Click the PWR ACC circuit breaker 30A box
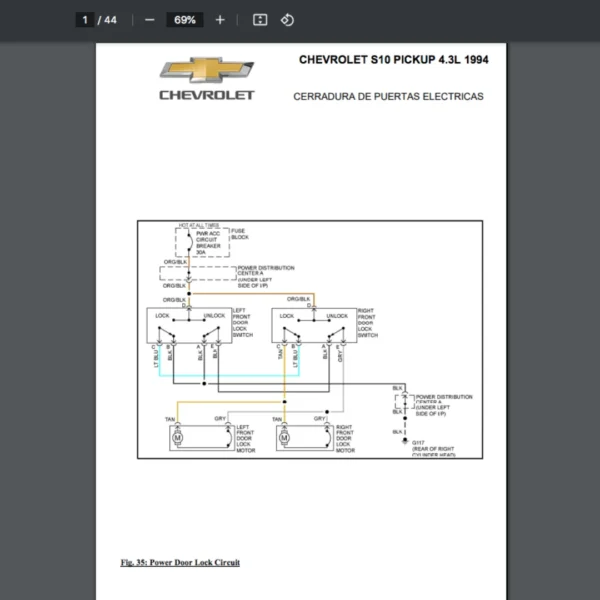 pyautogui.click(x=202, y=243)
